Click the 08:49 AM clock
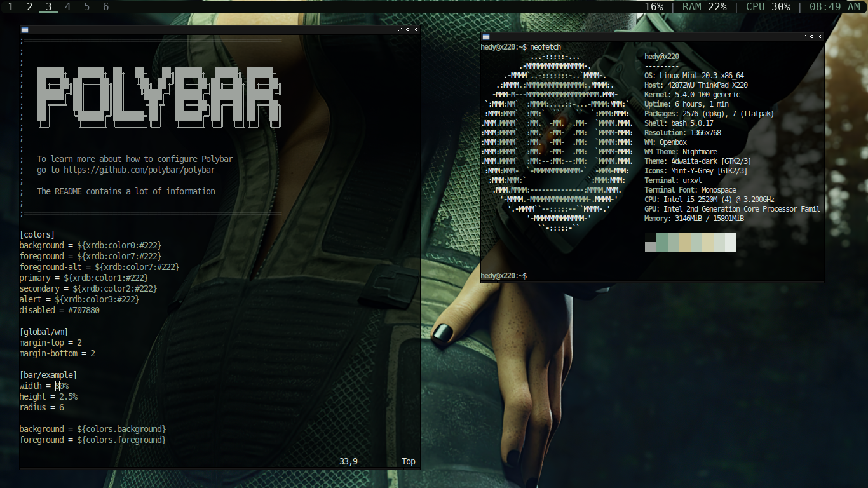 (x=835, y=7)
